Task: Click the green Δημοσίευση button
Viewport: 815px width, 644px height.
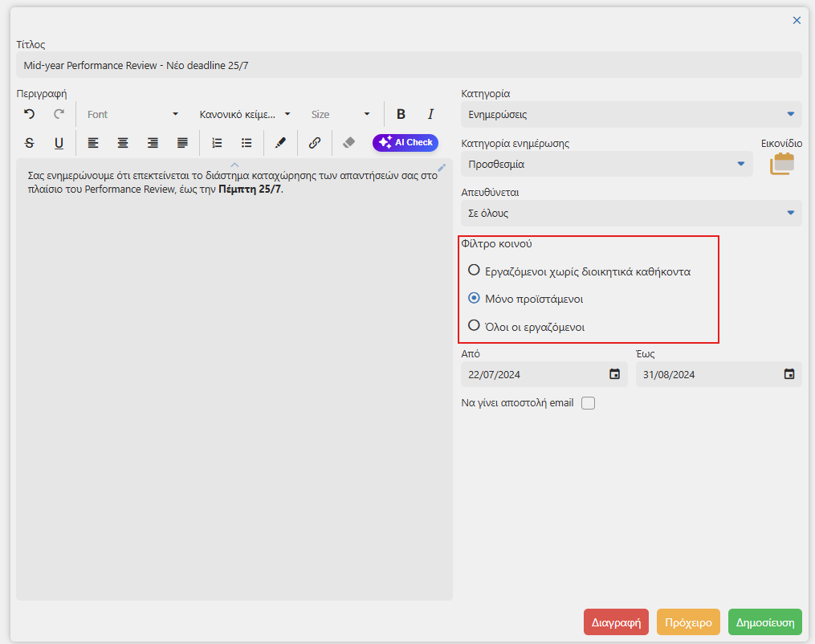Action: pos(765,622)
